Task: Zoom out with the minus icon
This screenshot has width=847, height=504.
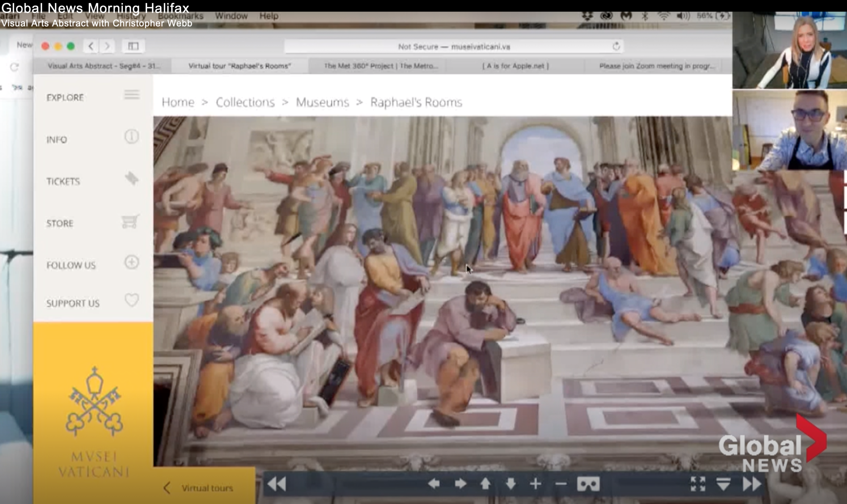Action: pyautogui.click(x=561, y=484)
